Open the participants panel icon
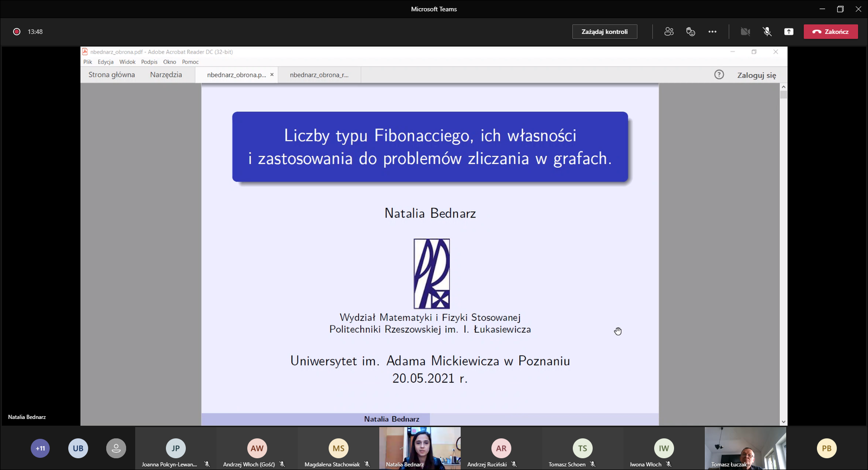Image resolution: width=868 pixels, height=470 pixels. (669, 31)
